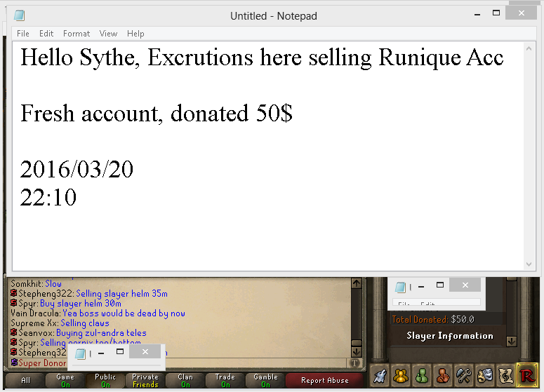Toggle the Trade chat filter
Viewport: 544px width, 392px height.
pos(225,380)
